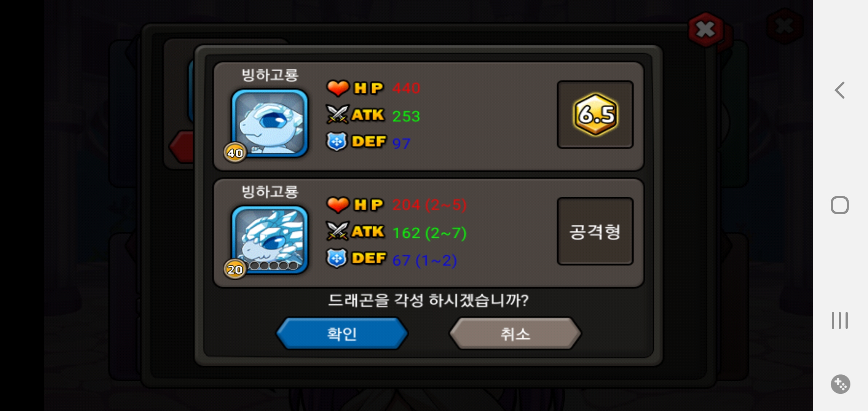Tap the Android home button
The height and width of the screenshot is (411, 868).
click(x=840, y=205)
